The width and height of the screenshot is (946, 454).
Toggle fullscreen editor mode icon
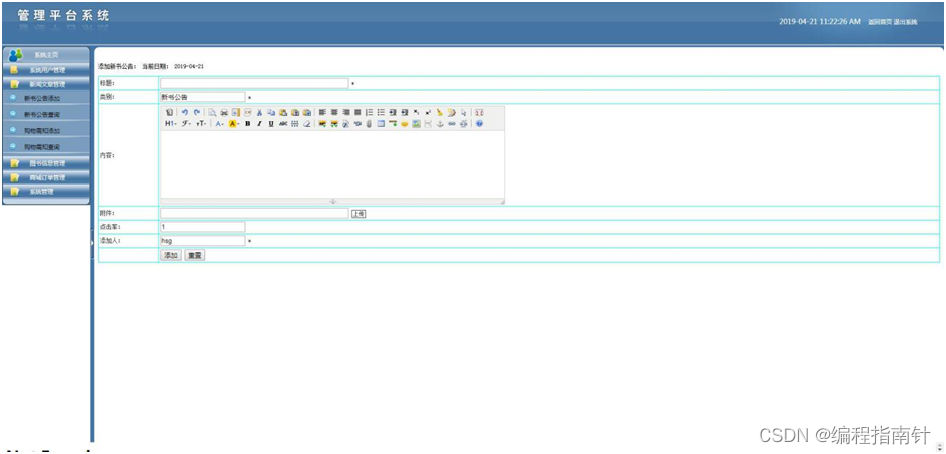click(x=479, y=112)
